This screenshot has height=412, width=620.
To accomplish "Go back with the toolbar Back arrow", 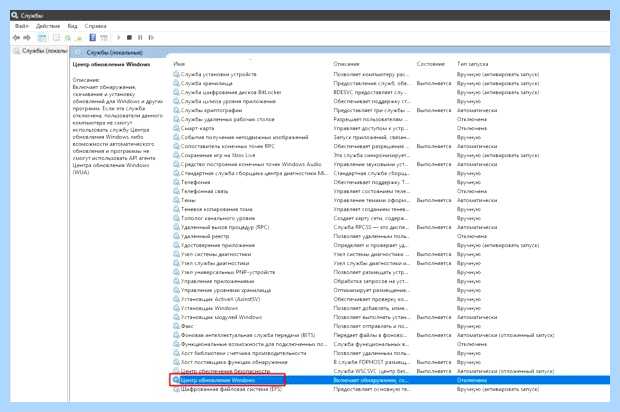I will tap(16, 38).
